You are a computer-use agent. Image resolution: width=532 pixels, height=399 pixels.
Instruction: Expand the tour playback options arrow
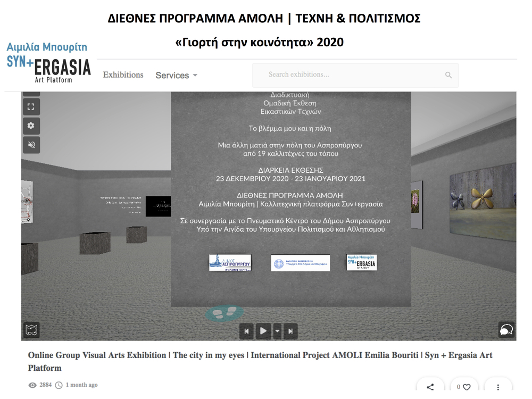[x=277, y=331]
